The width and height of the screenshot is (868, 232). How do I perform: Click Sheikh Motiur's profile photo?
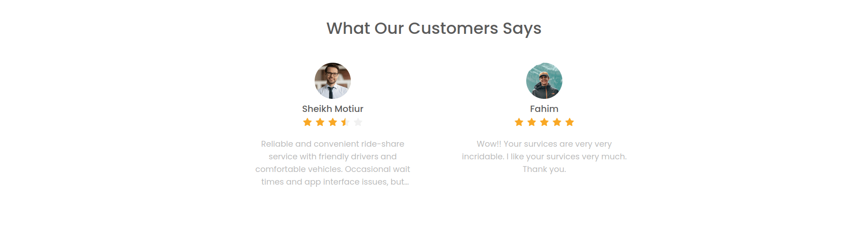pos(333,81)
